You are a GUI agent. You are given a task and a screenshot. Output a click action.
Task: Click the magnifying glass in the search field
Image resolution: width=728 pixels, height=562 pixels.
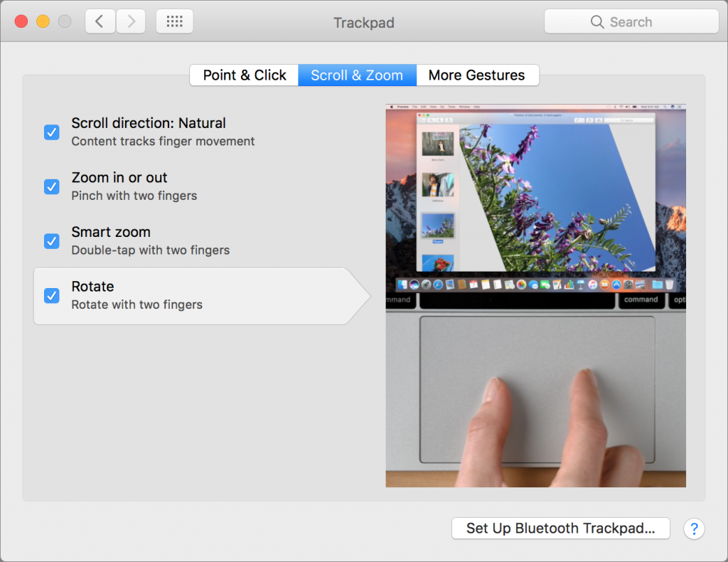(x=598, y=21)
